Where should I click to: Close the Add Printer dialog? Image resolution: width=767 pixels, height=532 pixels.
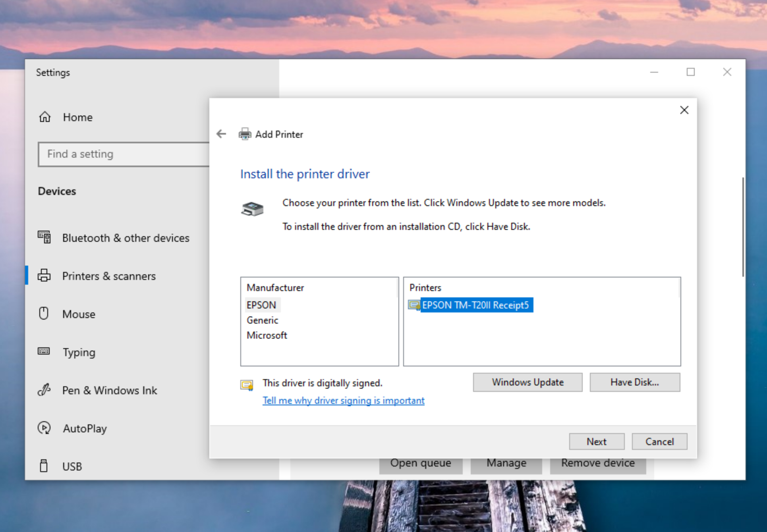pyautogui.click(x=684, y=110)
